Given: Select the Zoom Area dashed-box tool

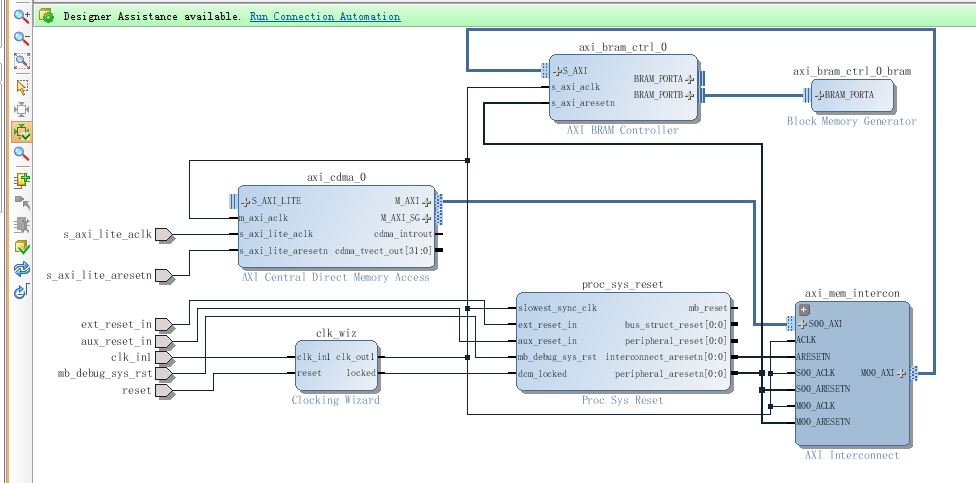Looking at the screenshot, I should pyautogui.click(x=20, y=62).
